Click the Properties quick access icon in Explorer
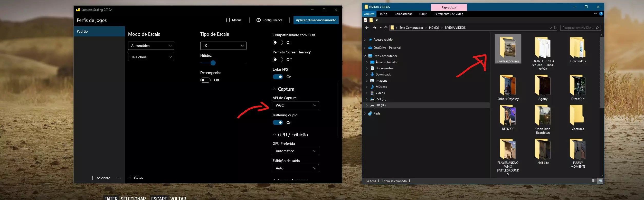 [x=365, y=20]
